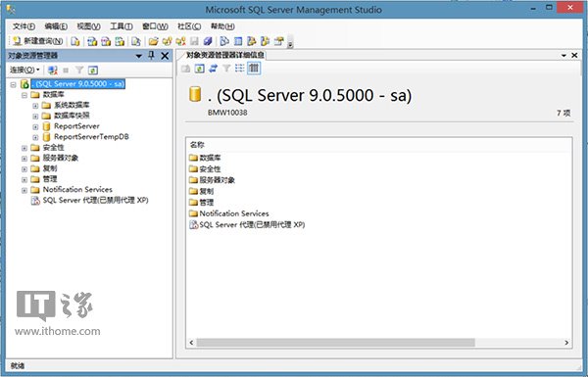Image resolution: width=588 pixels, height=377 pixels.
Task: Open the 窗口(W) menu
Action: (x=155, y=26)
